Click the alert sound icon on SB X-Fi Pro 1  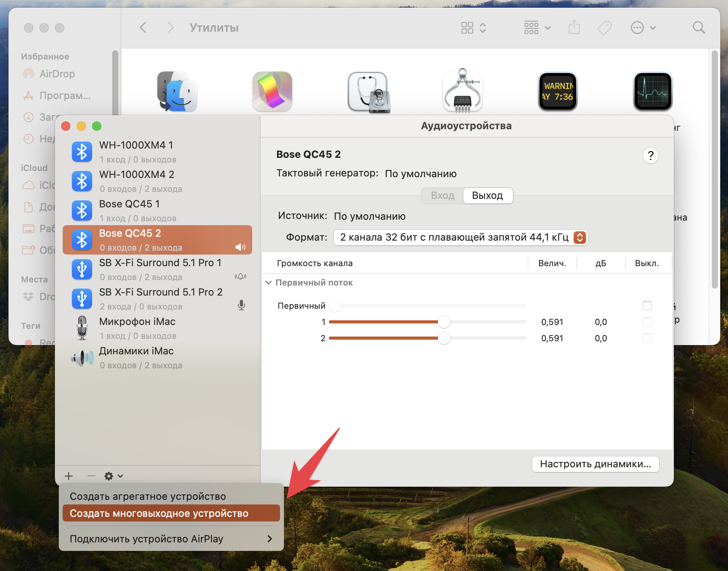click(x=241, y=276)
